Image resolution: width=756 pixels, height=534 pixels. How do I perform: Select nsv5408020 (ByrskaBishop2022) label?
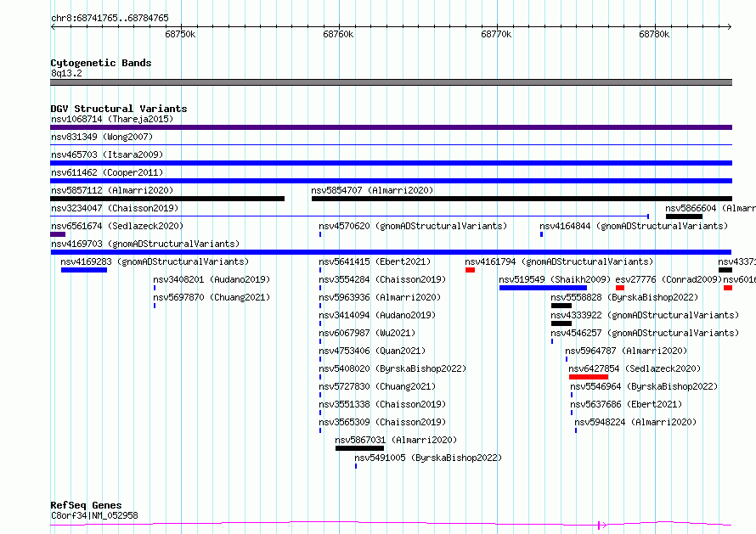392,368
